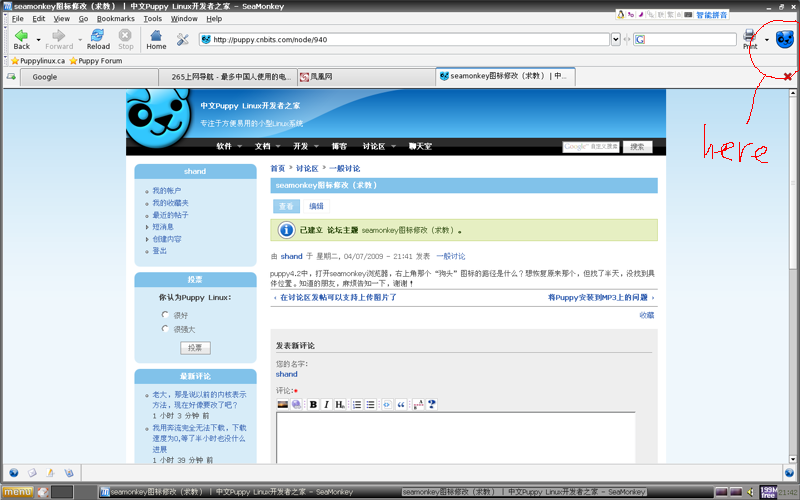Open editor help question mark icon
This screenshot has width=800, height=500.
click(432, 405)
